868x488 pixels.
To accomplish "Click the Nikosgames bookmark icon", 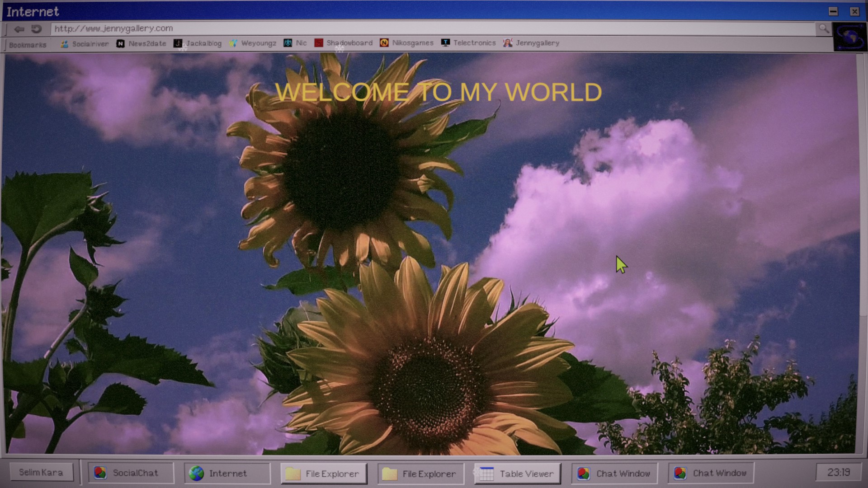I will [384, 43].
